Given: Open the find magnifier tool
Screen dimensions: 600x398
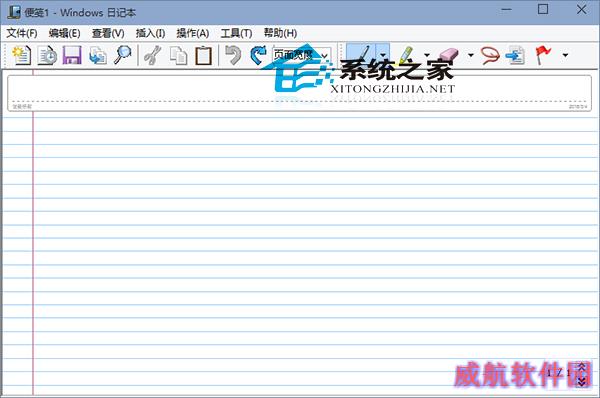Looking at the screenshot, I should point(122,55).
